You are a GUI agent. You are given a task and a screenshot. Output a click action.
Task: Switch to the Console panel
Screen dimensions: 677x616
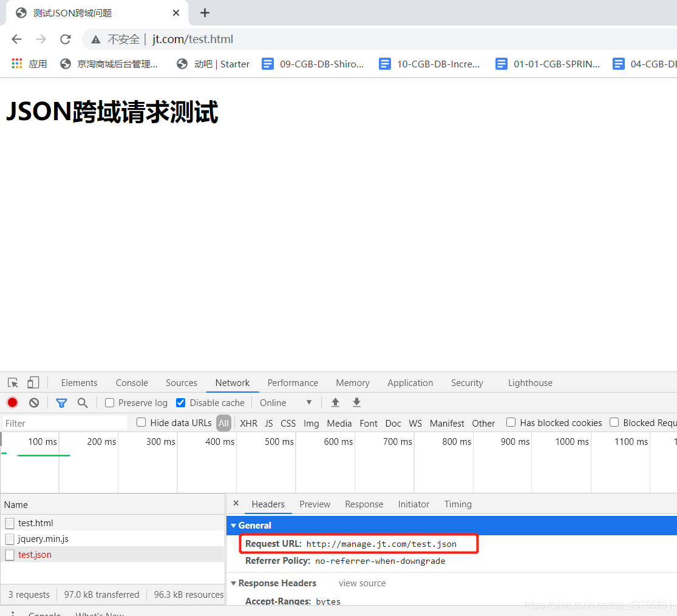pyautogui.click(x=131, y=382)
